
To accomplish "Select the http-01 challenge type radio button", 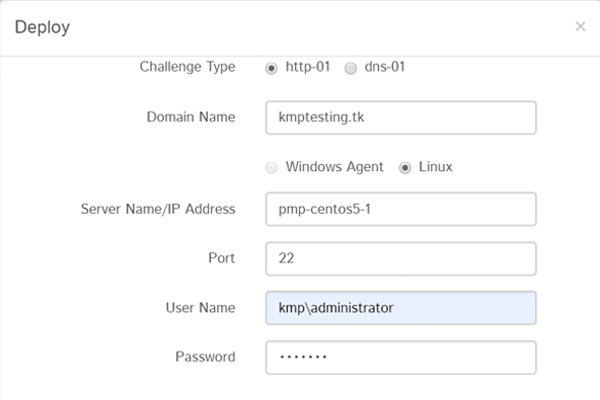I will (x=271, y=68).
